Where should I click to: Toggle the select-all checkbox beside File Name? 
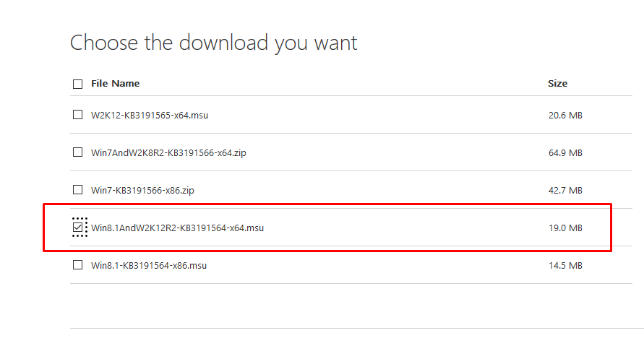point(77,84)
